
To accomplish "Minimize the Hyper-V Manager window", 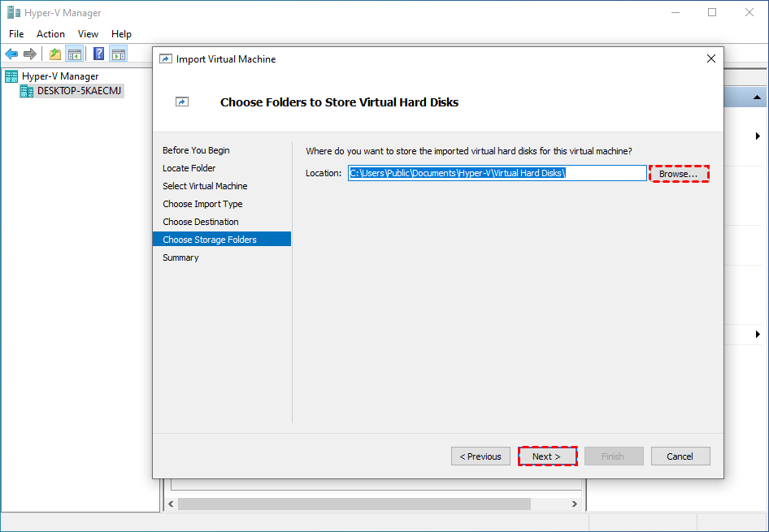I will (x=676, y=12).
